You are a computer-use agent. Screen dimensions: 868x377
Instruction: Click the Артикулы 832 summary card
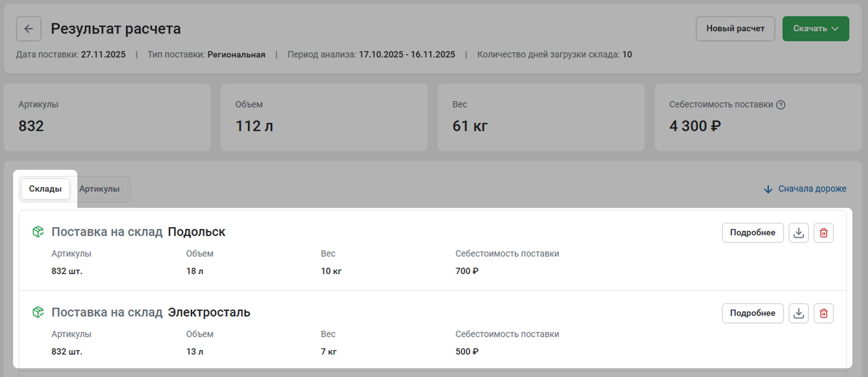pyautogui.click(x=107, y=117)
